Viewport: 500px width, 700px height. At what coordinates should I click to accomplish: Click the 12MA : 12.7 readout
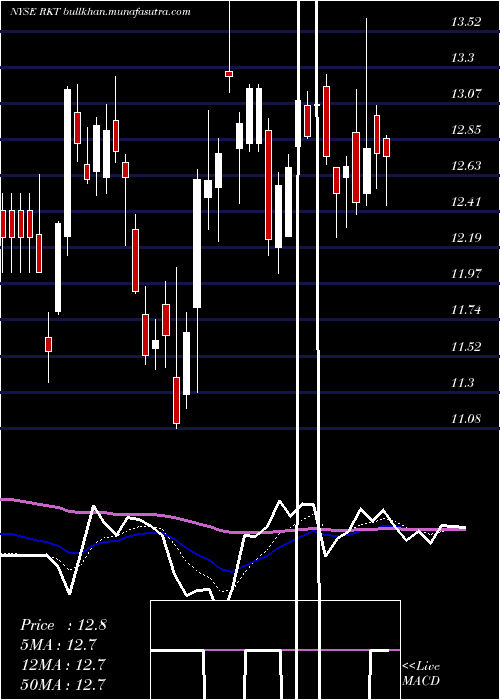pos(63,665)
